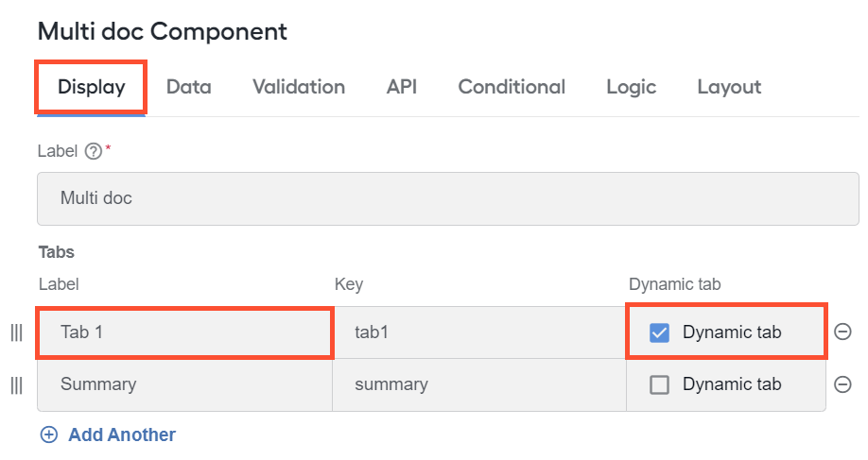
Task: Enable Dynamic tab checkbox for Summary row
Action: [x=659, y=384]
